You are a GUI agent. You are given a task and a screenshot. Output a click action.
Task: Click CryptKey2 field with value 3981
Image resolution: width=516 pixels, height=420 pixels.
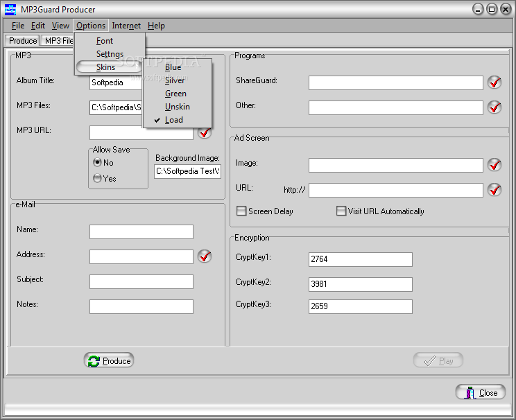pos(361,284)
